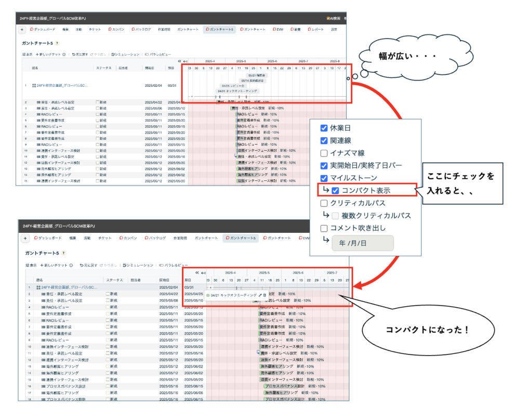The height and width of the screenshot is (419, 532).
Task: Toggle the AI検索 checkbox in header
Action: (329, 18)
